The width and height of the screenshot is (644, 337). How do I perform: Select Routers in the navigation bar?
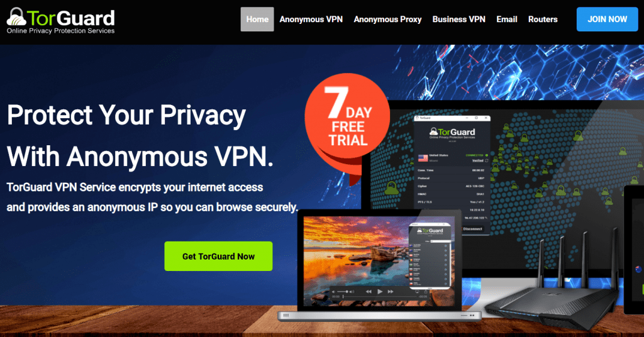coord(543,19)
